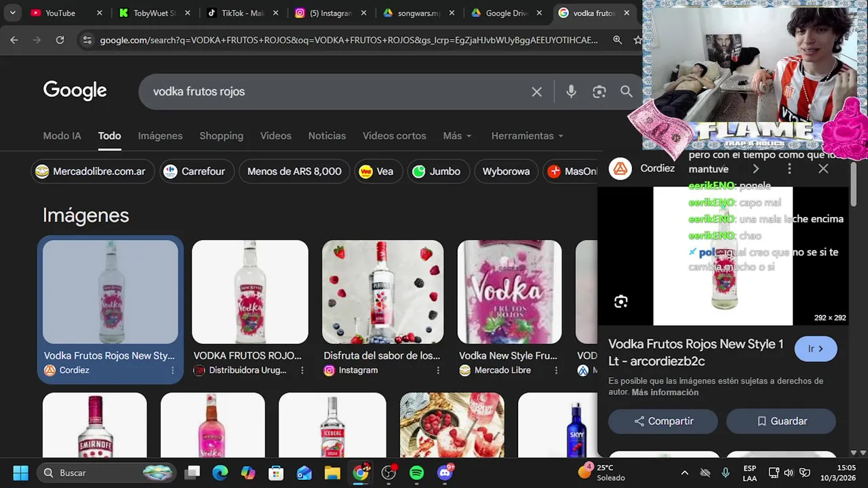Screen dimensions: 868x488
Task: Click the Guardar button
Action: 781,422
